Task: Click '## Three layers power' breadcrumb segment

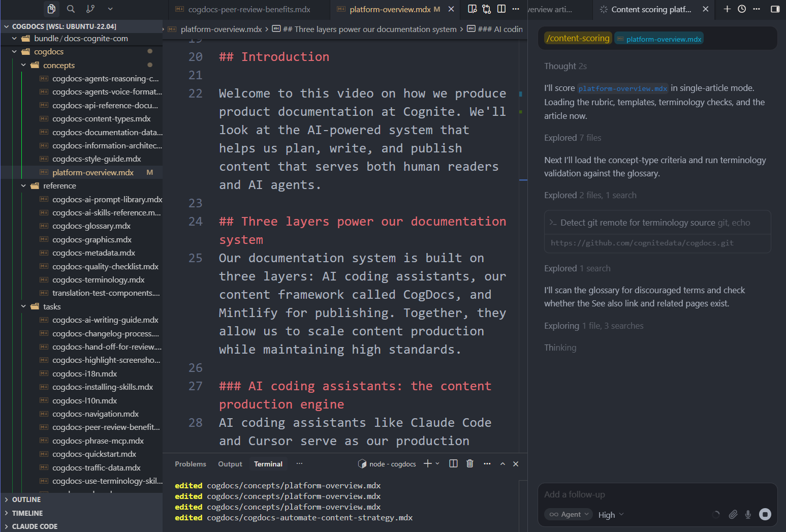Action: click(x=369, y=29)
